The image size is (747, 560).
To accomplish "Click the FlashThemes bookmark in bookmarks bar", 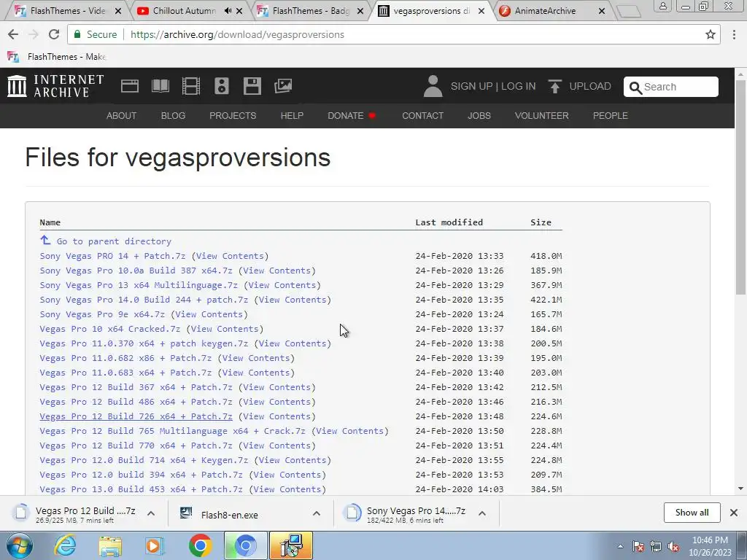I will (57, 57).
